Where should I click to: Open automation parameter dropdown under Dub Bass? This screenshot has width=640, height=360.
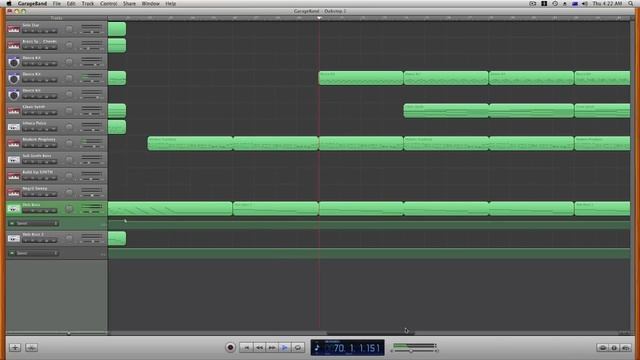pos(37,223)
